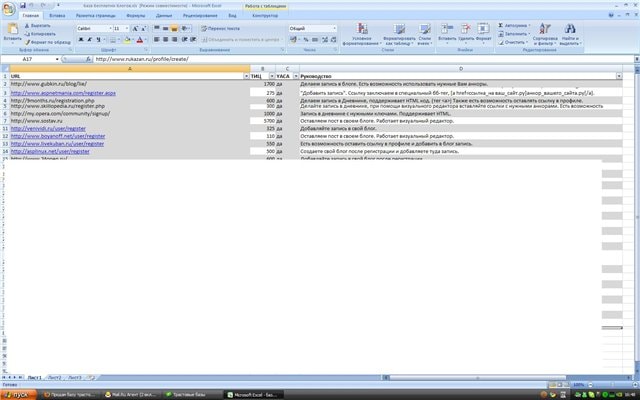Viewport: 640px width, 400px height.
Task: Click the Windows Start (пуск) button
Action: coord(14,395)
